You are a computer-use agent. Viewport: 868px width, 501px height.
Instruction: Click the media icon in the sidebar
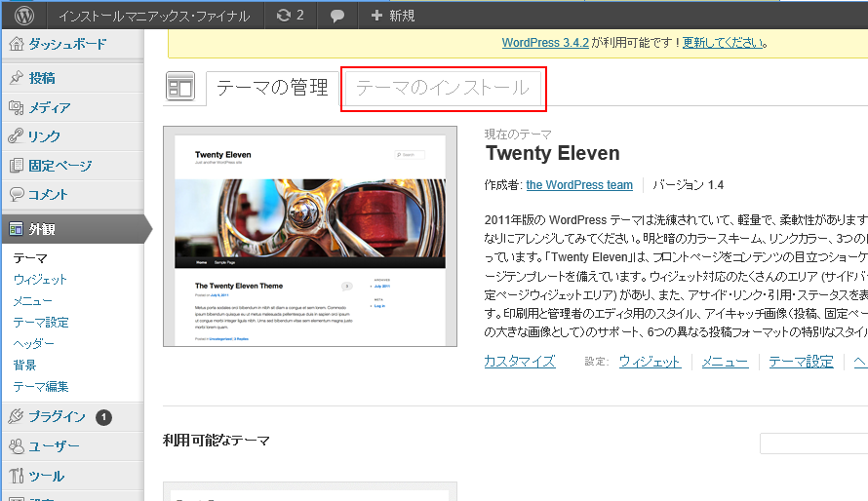[x=17, y=107]
